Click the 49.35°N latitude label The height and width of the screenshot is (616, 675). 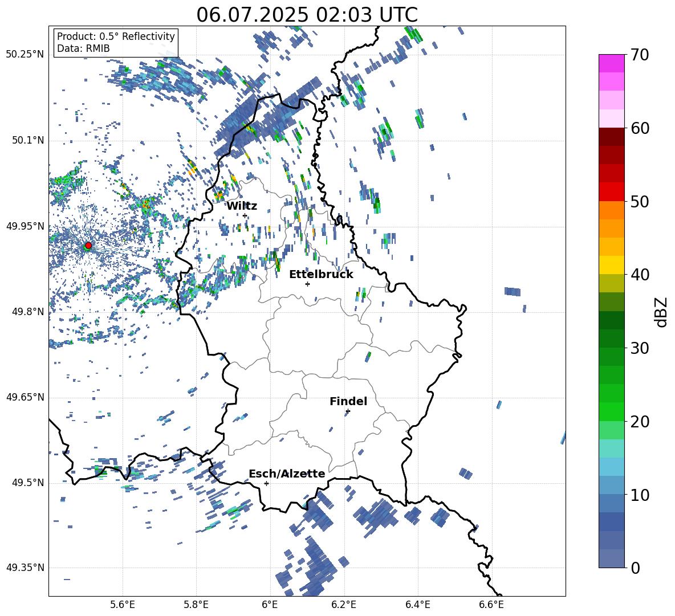[x=25, y=568]
